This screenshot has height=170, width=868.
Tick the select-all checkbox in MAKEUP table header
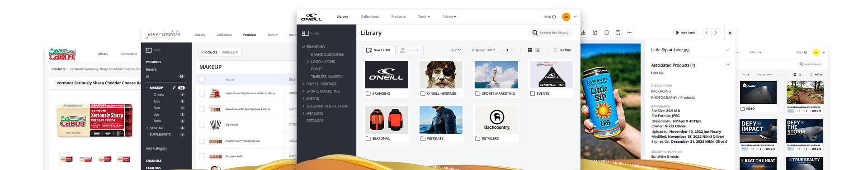pyautogui.click(x=202, y=79)
